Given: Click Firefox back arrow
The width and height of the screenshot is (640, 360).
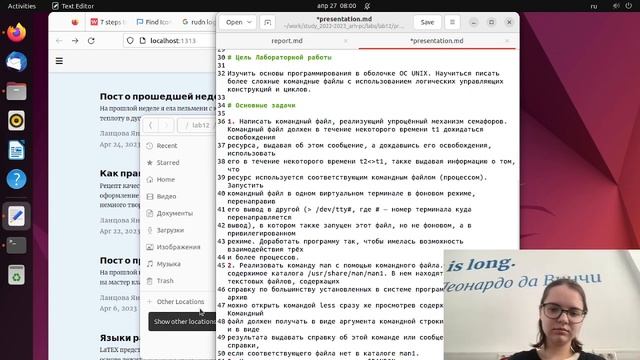Looking at the screenshot, I should click(59, 41).
